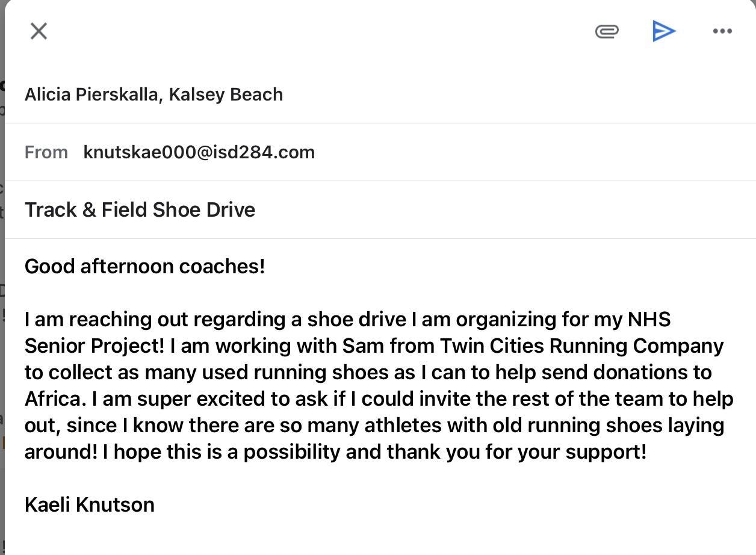Click 'NHS' in the message body
The image size is (756, 555).
click(649, 320)
